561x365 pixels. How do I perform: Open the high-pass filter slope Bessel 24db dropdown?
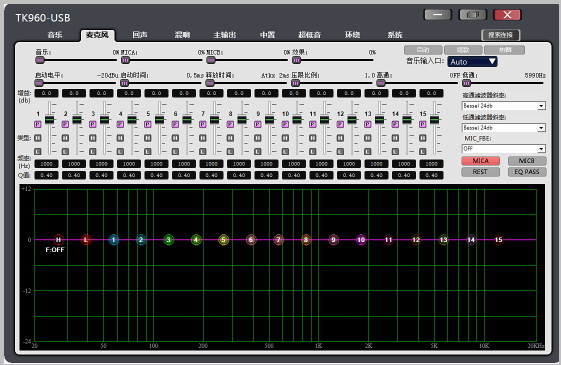504,106
